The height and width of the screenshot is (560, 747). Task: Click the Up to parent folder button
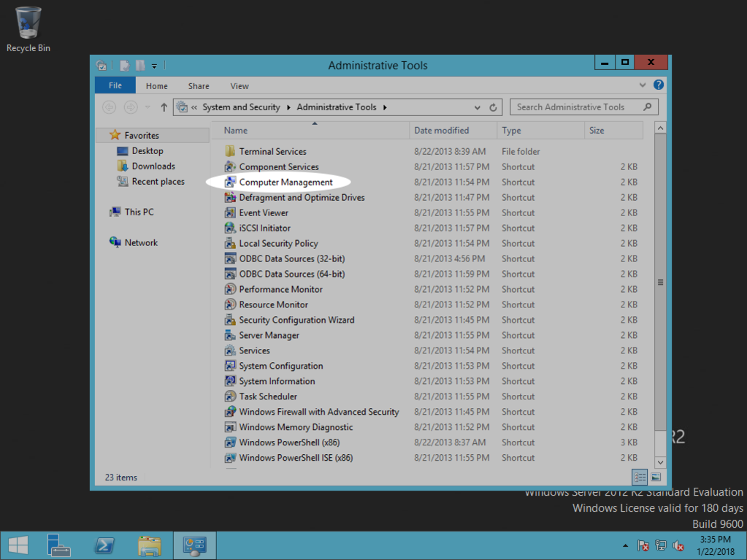click(164, 107)
